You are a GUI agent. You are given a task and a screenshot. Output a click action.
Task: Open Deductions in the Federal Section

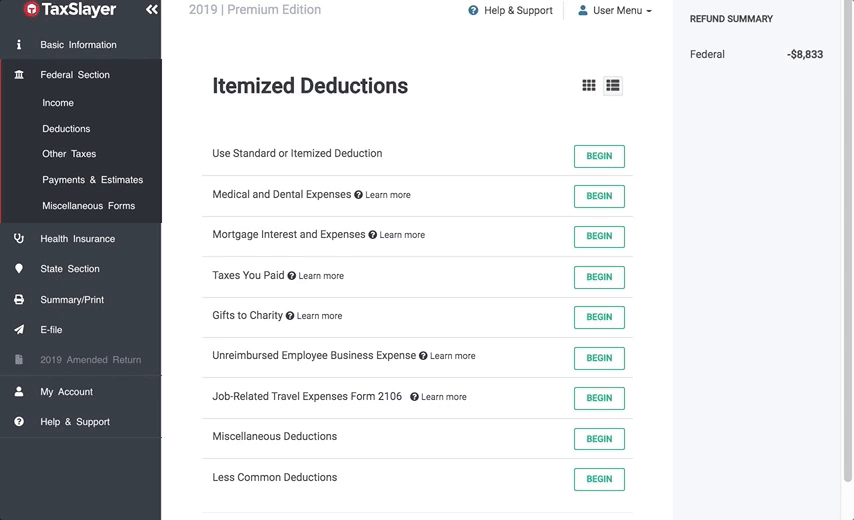pyautogui.click(x=66, y=129)
